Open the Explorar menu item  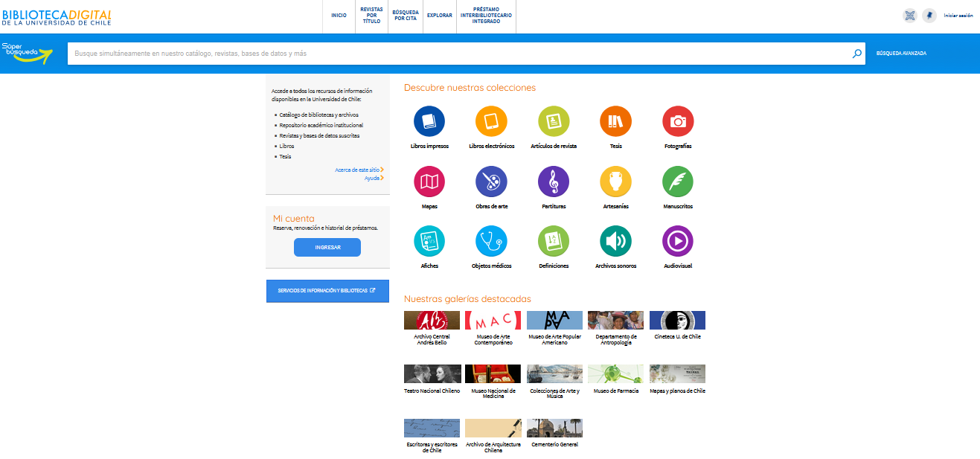439,16
